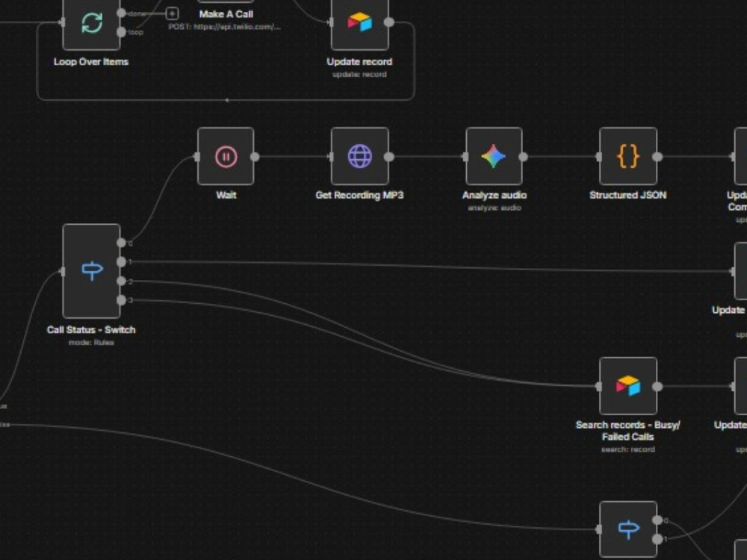Click 'Search records - Busy/ Failed Calls' label

click(x=628, y=431)
